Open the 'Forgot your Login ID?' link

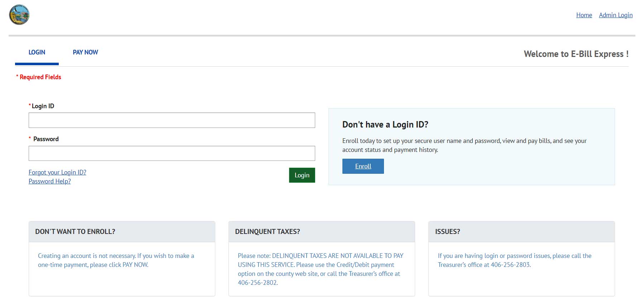click(57, 172)
